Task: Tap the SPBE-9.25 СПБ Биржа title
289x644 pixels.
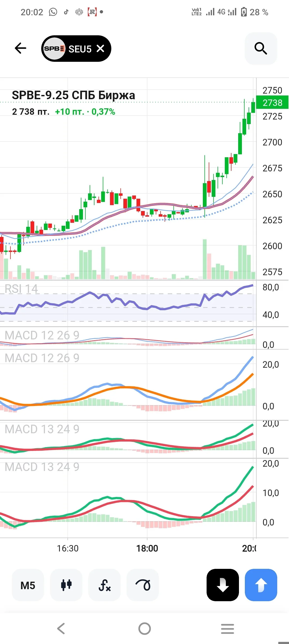Action: tap(74, 95)
